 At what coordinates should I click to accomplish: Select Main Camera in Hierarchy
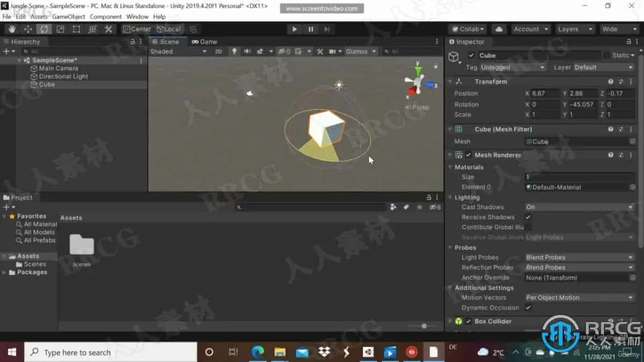point(58,69)
